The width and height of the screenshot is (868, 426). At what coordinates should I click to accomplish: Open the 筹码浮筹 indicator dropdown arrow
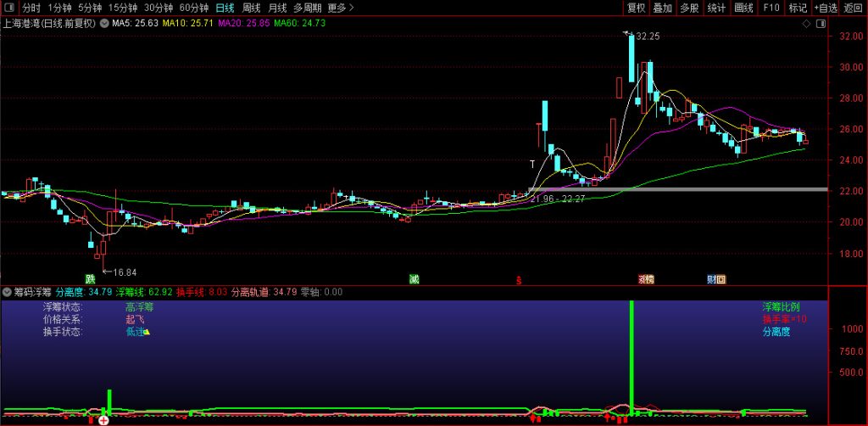tap(8, 292)
